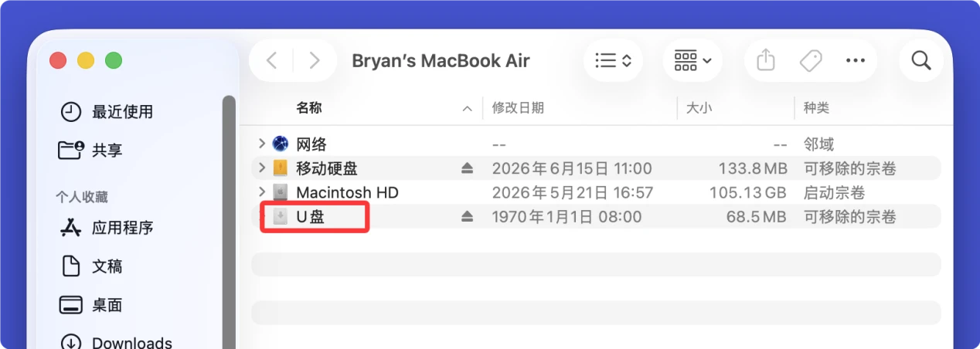This screenshot has width=980, height=349.
Task: Click the size value 68.5 MB
Action: [757, 217]
